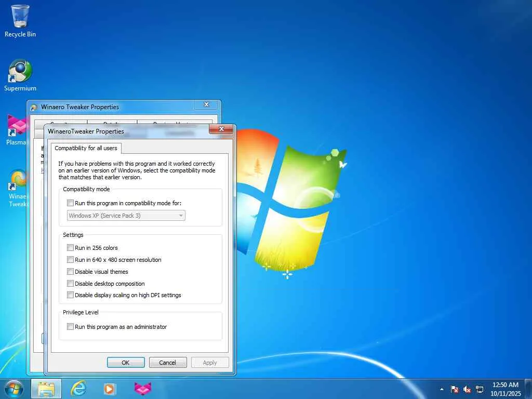This screenshot has height=399, width=532.
Task: Click the Apply button
Action: click(x=210, y=362)
